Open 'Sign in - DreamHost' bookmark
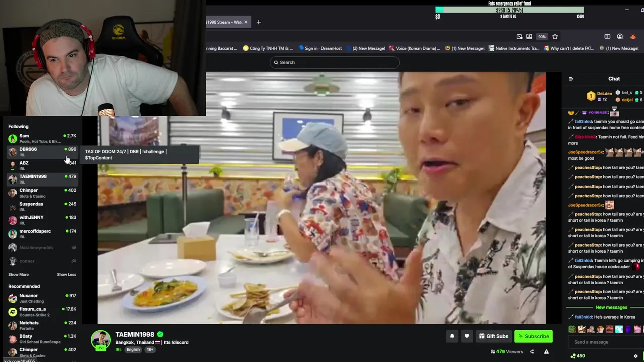644x362 pixels. [320, 48]
